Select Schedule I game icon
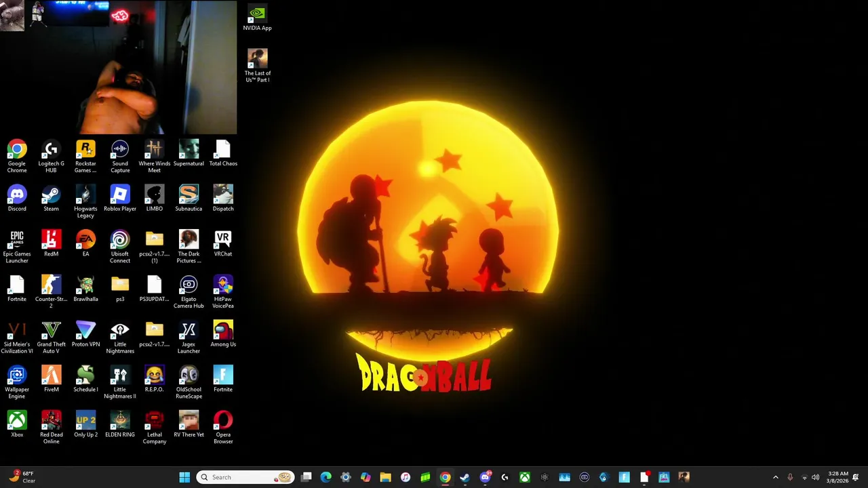 pyautogui.click(x=85, y=380)
